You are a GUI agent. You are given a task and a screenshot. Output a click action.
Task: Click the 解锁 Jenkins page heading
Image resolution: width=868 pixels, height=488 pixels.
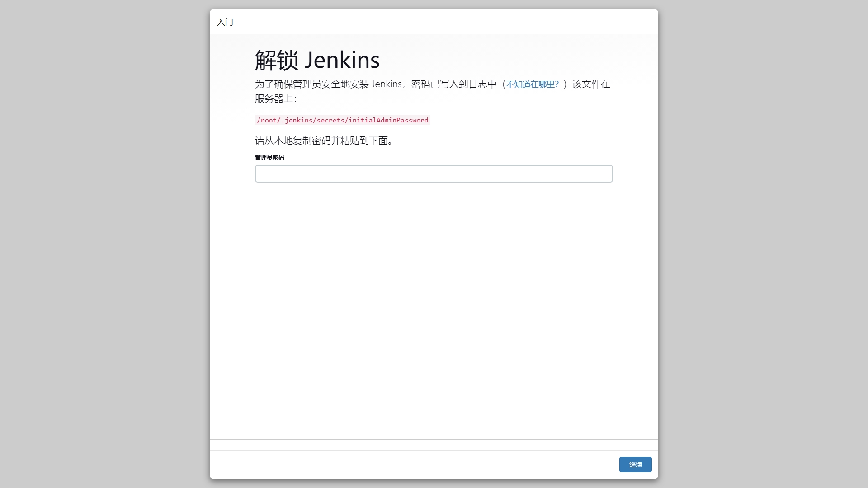(x=316, y=59)
